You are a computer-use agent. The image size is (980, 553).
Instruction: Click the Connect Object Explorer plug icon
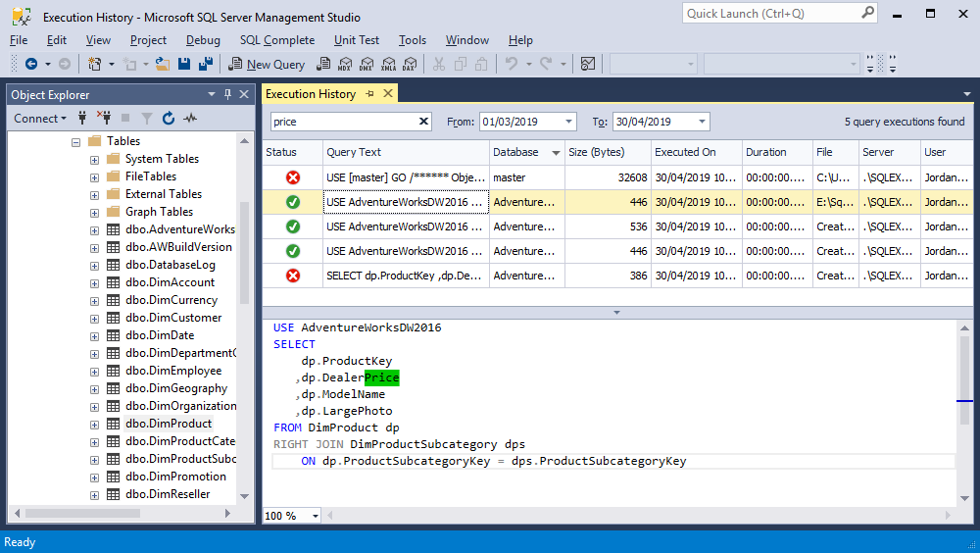[x=82, y=118]
